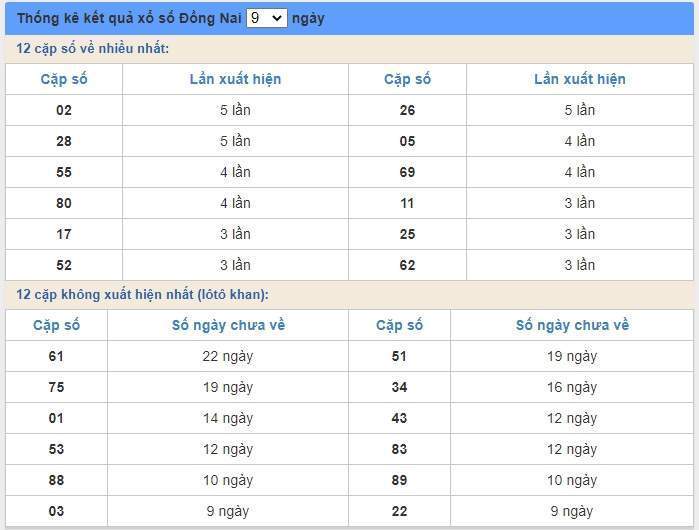
Task: Click the 12 cặp số về nhiều nhất heading
Action: [93, 49]
